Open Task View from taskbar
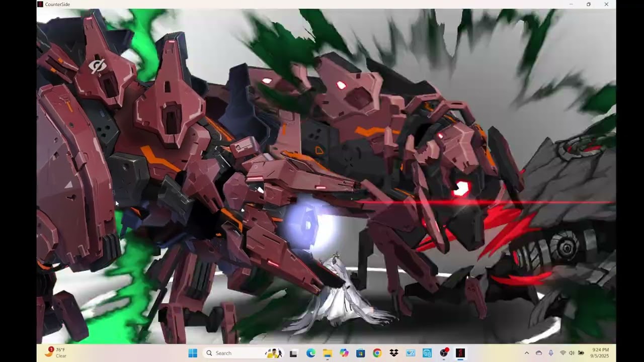The height and width of the screenshot is (362, 644). tap(293, 353)
